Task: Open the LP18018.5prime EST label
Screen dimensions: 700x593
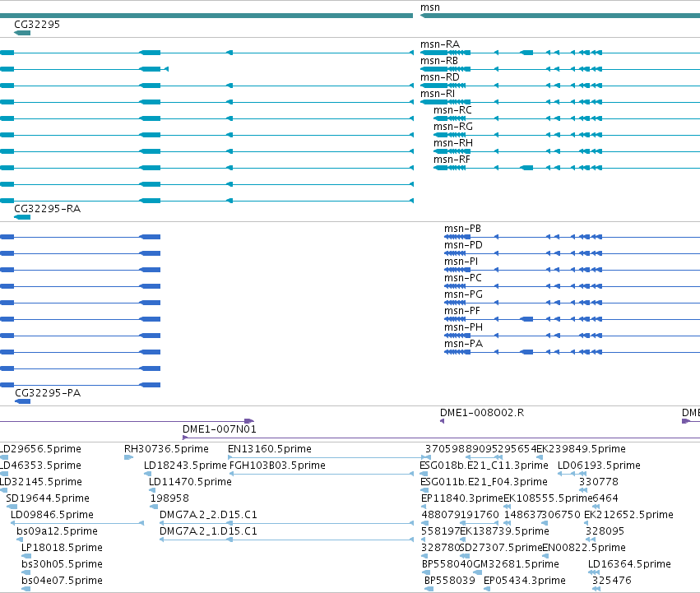Action: 62,548
